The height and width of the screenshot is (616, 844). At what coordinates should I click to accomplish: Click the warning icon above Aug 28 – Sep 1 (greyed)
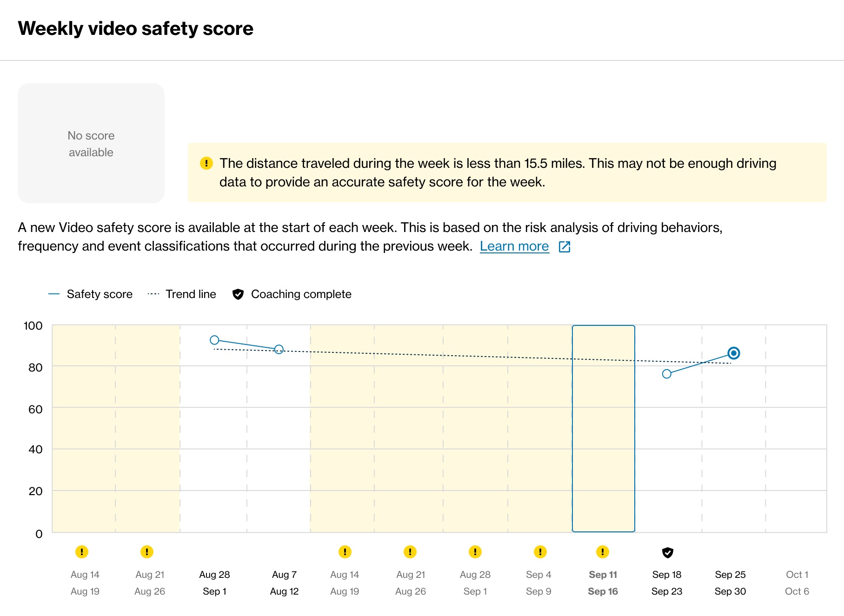point(475,552)
